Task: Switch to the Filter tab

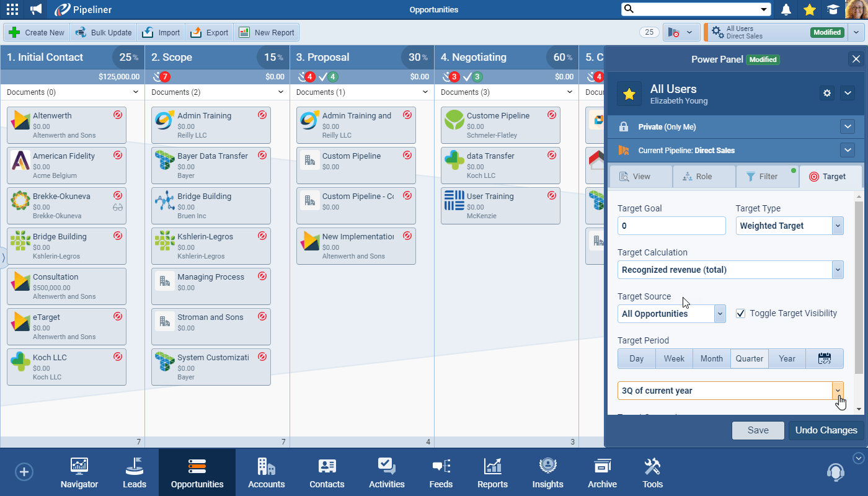Action: click(767, 177)
